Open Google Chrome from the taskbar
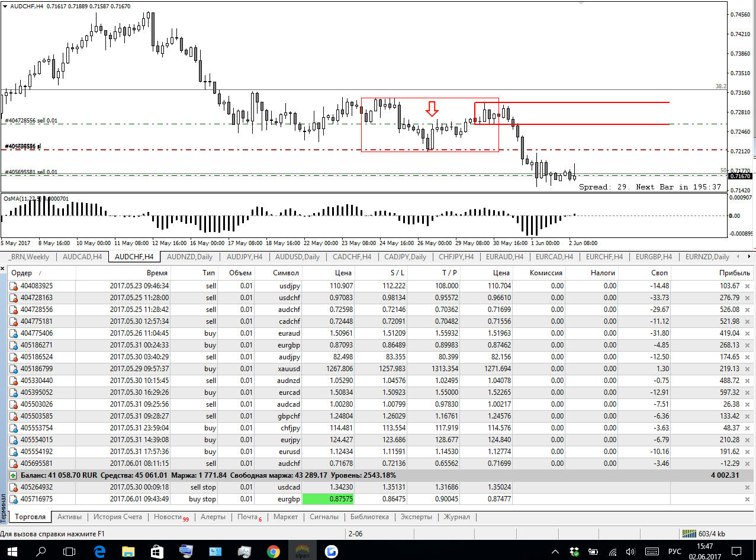756x560 pixels. point(273,552)
